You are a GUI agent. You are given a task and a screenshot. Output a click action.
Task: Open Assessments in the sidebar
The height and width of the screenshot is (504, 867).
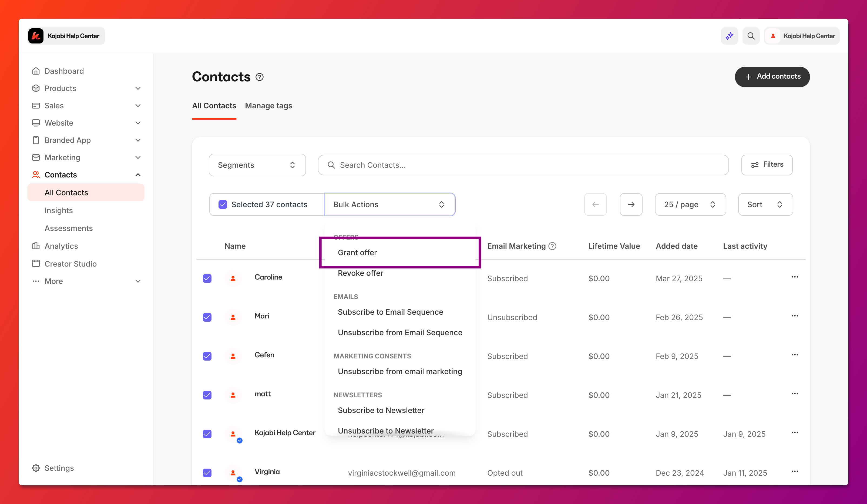click(x=68, y=228)
